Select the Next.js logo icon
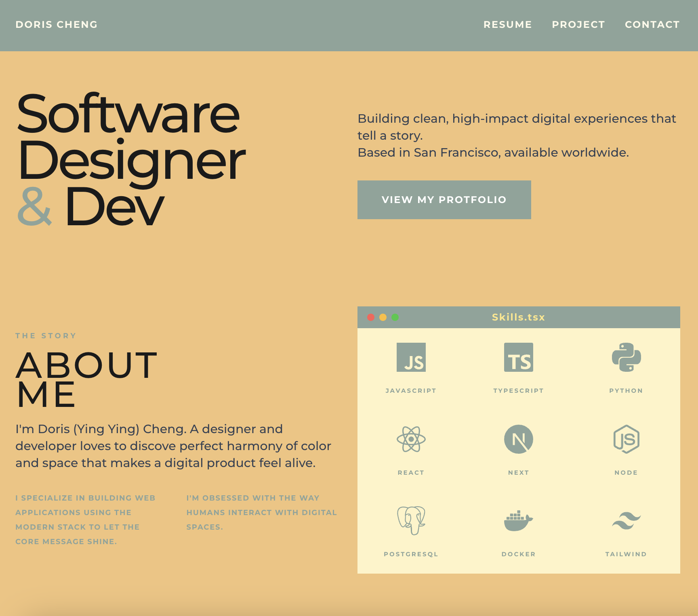Image resolution: width=698 pixels, height=616 pixels. pos(518,439)
